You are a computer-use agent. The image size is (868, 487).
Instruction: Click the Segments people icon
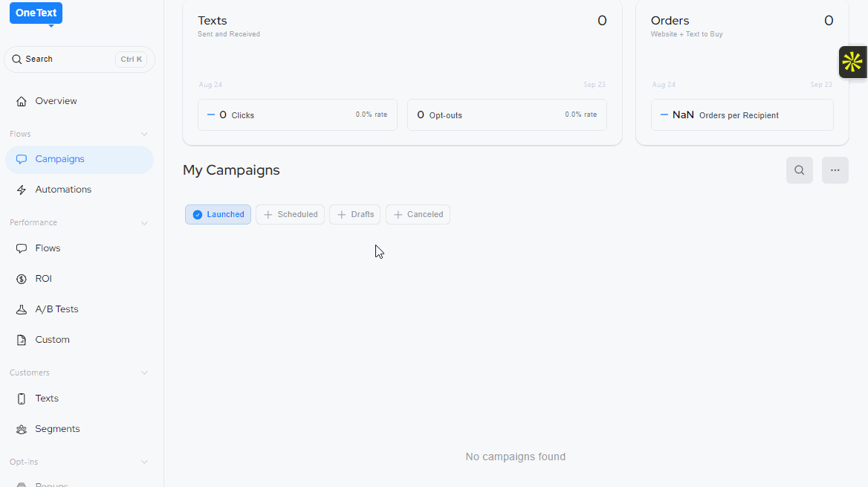point(22,430)
